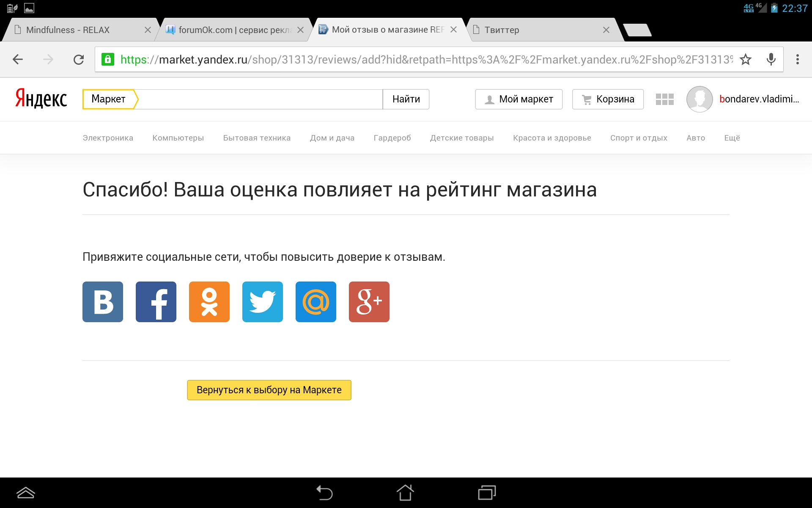The height and width of the screenshot is (508, 812).
Task: Open Бытовая техника category
Action: pyautogui.click(x=257, y=138)
